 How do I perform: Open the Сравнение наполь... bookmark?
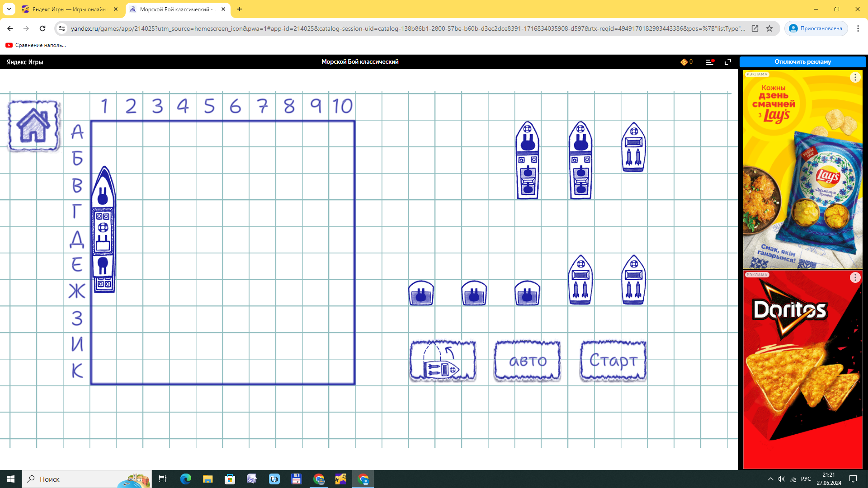[35, 45]
